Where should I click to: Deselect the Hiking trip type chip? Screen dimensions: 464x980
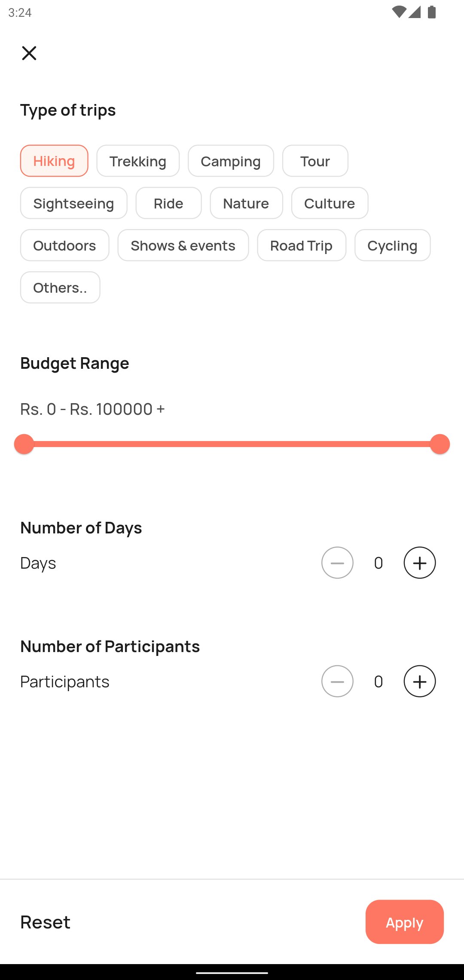tap(54, 161)
